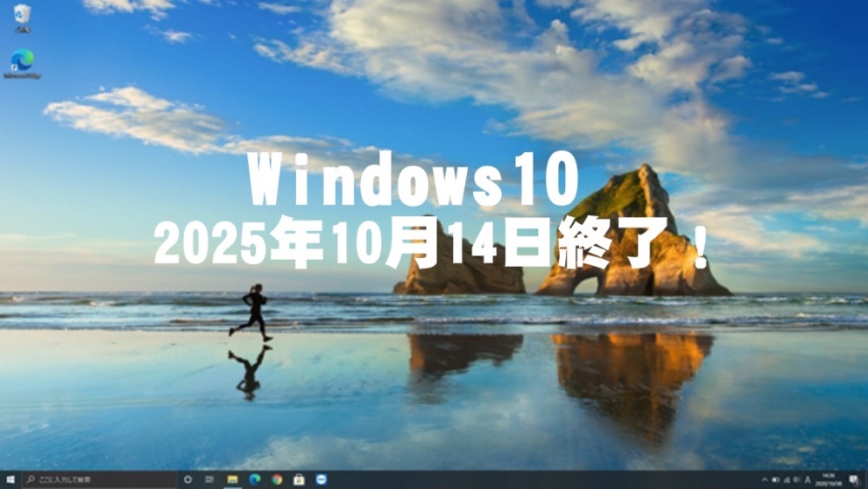Open the blue chat app on taskbar

(x=322, y=479)
